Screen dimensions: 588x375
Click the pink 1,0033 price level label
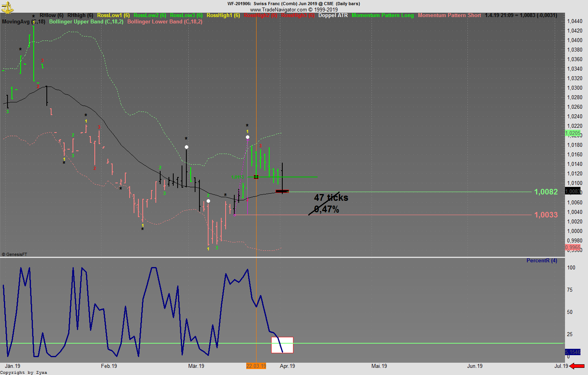[x=546, y=215]
